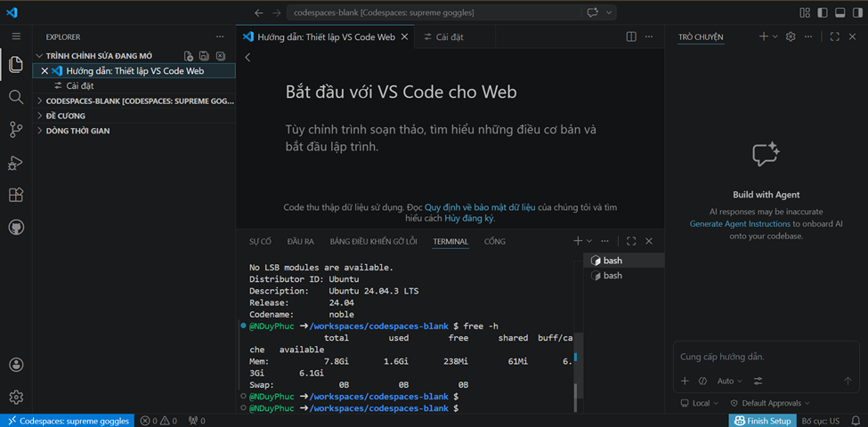The image size is (868, 427).
Task: Close the Hướng dẫn editor tab
Action: point(405,37)
